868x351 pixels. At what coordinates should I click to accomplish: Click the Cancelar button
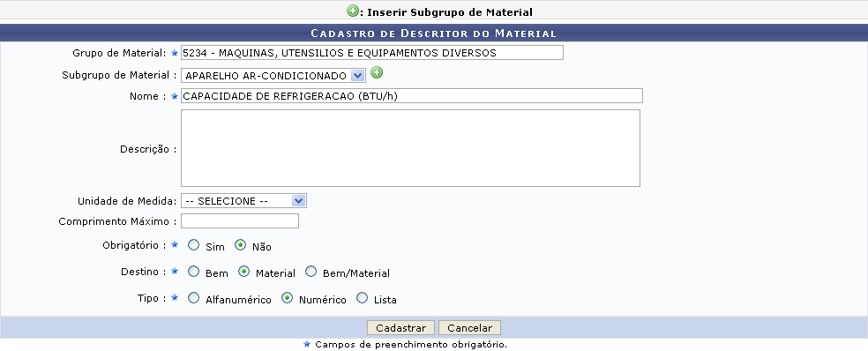469,328
